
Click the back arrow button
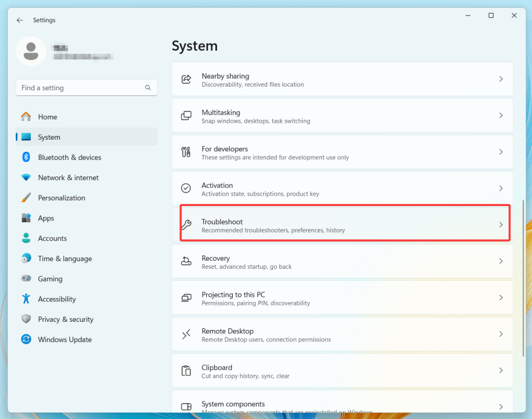point(19,20)
